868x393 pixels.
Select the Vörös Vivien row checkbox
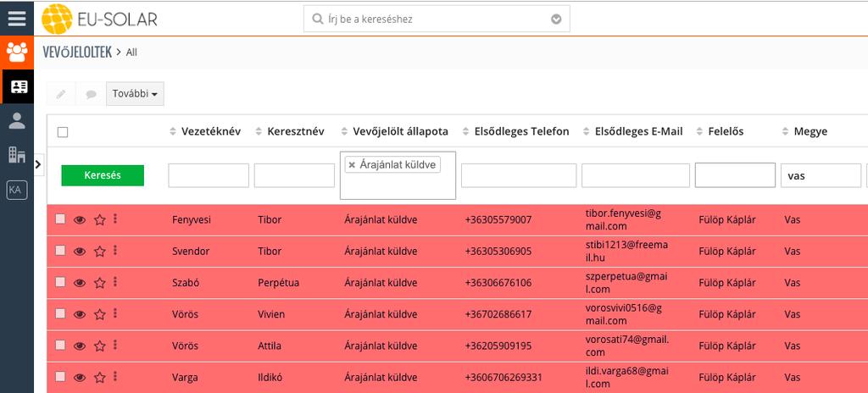point(60,313)
